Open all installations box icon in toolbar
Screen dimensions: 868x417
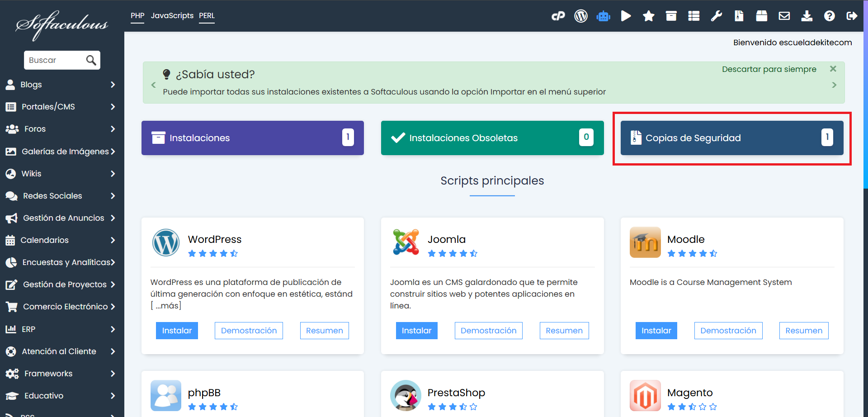(x=671, y=16)
